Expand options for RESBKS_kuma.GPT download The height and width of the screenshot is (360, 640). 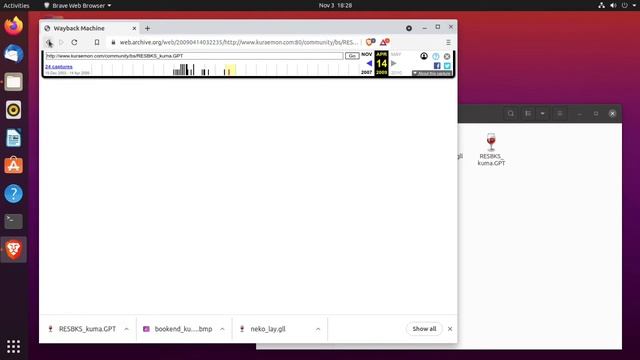pyautogui.click(x=127, y=329)
